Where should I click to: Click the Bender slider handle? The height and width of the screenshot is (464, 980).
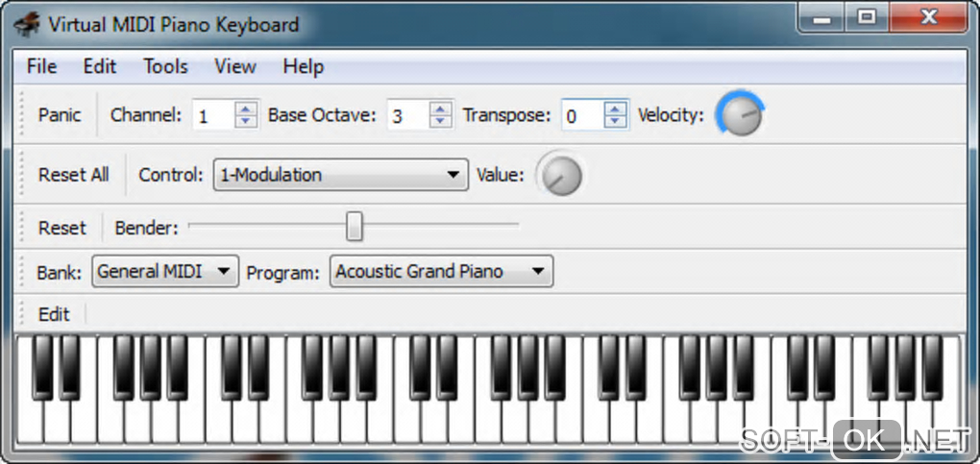(355, 226)
